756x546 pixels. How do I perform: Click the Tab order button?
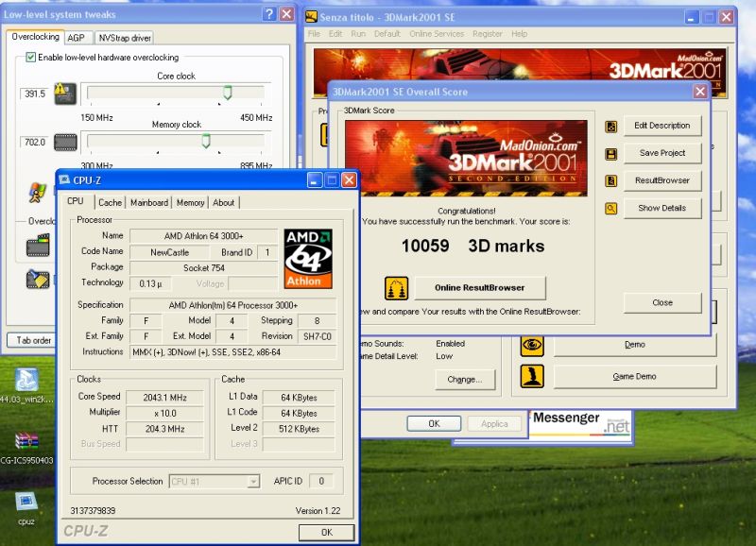32,340
